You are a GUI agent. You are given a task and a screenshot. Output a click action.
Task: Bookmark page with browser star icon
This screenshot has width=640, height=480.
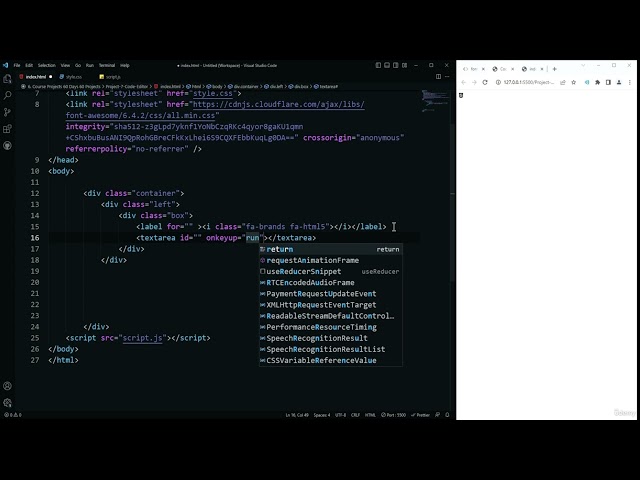click(573, 82)
